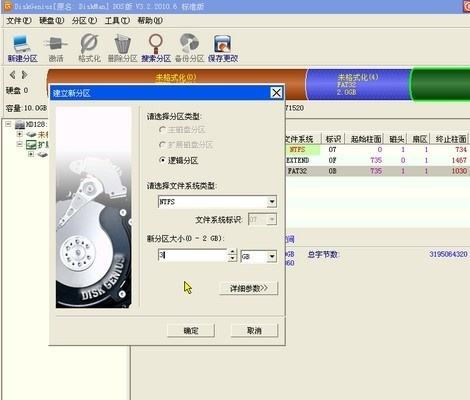Open the GB size unit dropdown

pos(272,257)
